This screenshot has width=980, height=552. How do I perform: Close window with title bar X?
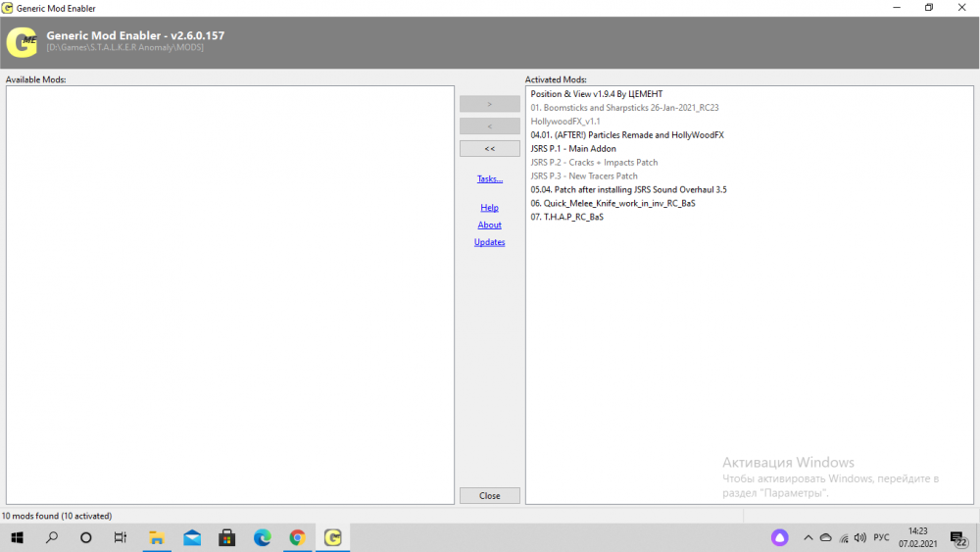tap(962, 8)
